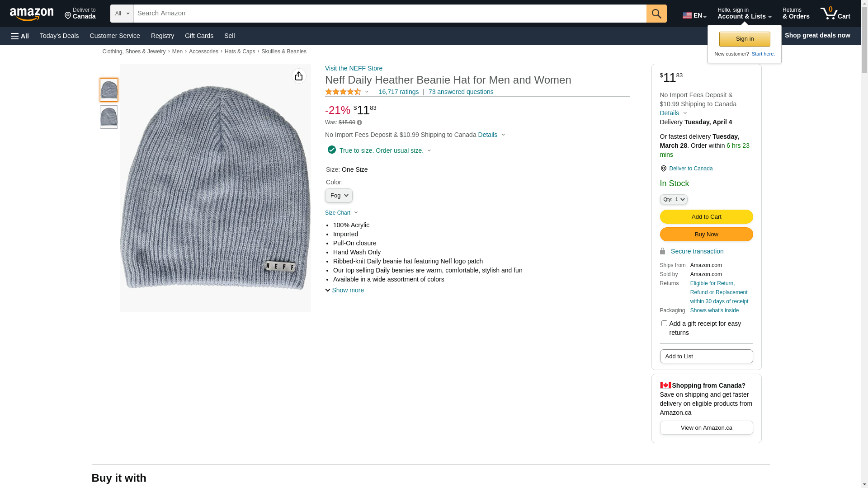Open Today's Deals in the nav bar

pyautogui.click(x=59, y=36)
